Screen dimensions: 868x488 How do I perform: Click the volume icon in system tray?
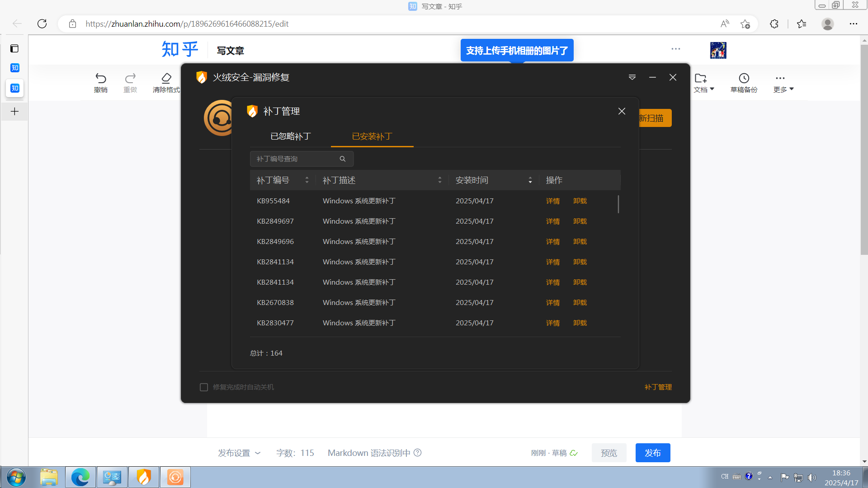point(812,477)
